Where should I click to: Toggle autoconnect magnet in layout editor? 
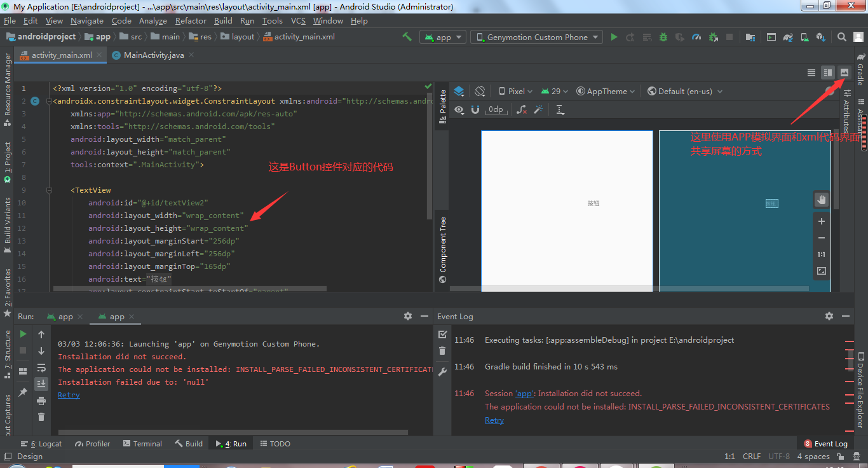tap(475, 109)
